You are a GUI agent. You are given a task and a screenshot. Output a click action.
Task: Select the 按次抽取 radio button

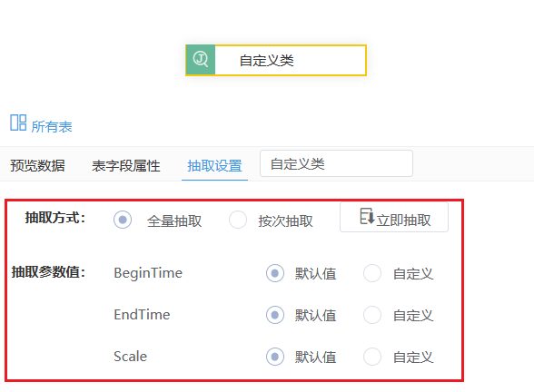(x=238, y=220)
